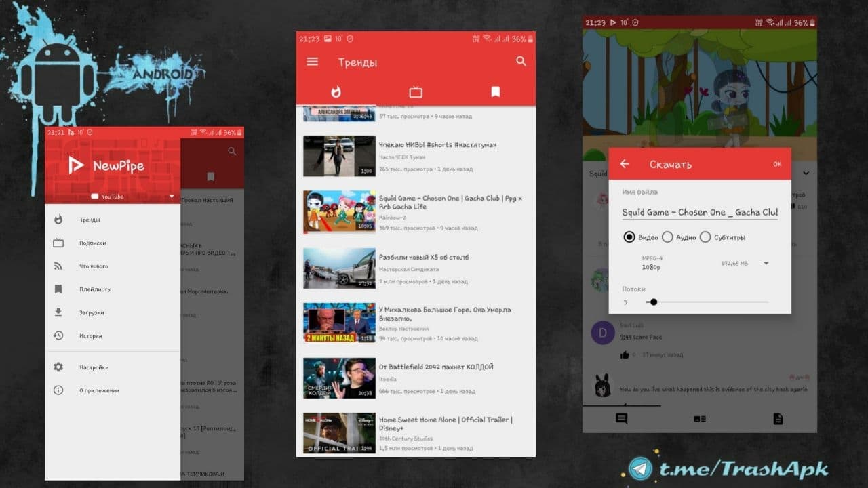
Task: Open the Squid Game – Chosen One video thumbnail
Action: pos(339,212)
